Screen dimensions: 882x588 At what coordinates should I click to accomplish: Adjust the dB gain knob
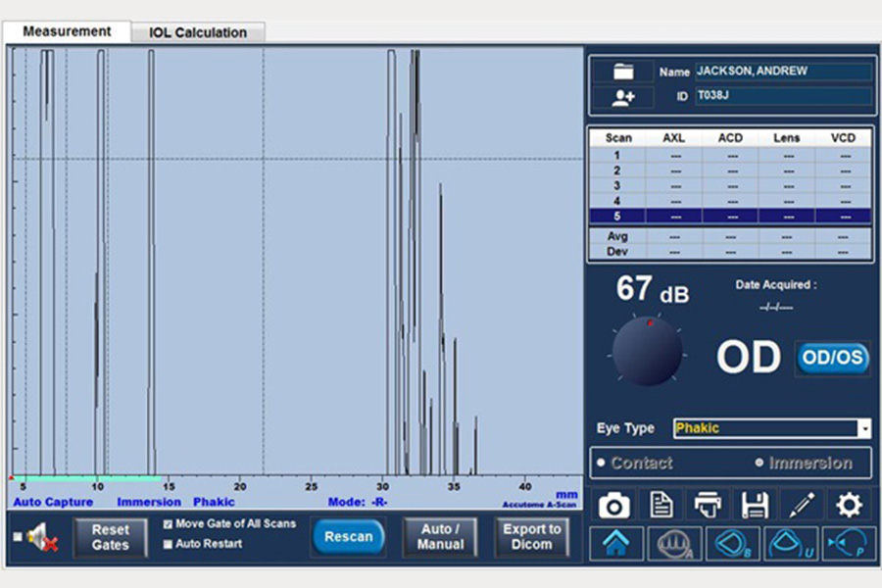648,351
